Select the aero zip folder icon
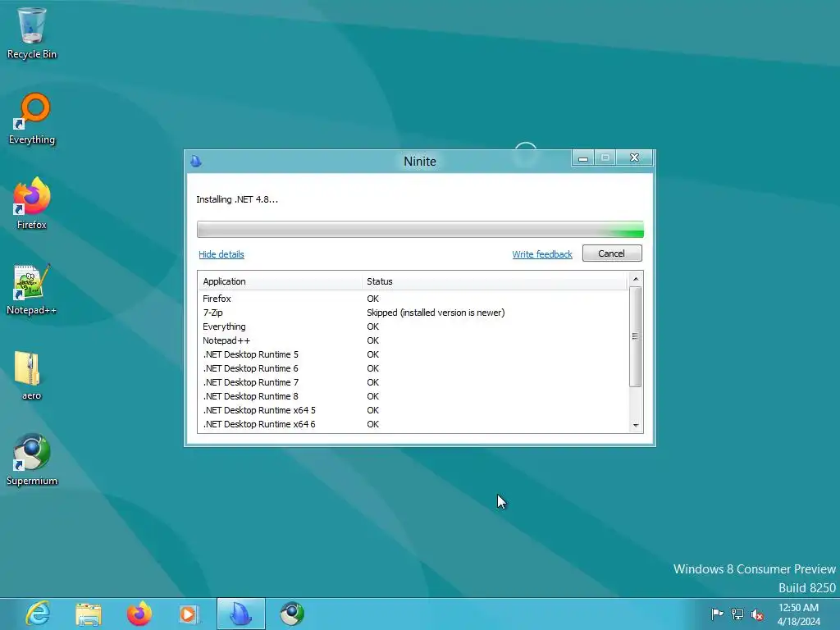 [30, 375]
